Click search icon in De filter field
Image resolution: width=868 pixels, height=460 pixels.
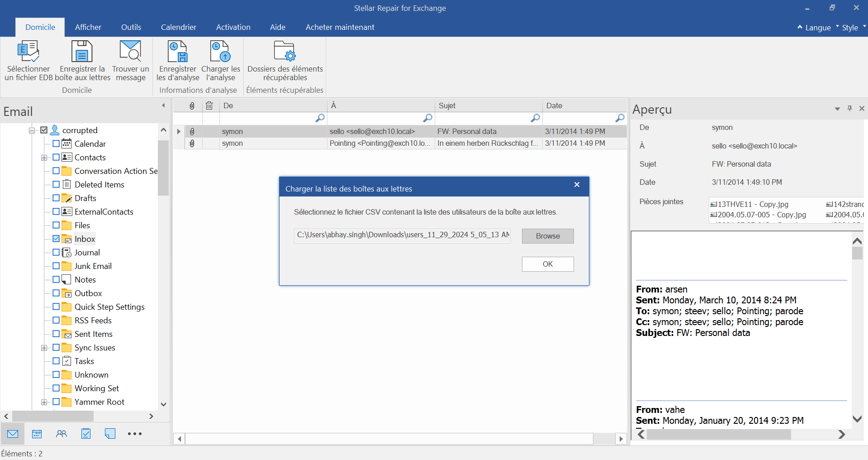pyautogui.click(x=320, y=118)
